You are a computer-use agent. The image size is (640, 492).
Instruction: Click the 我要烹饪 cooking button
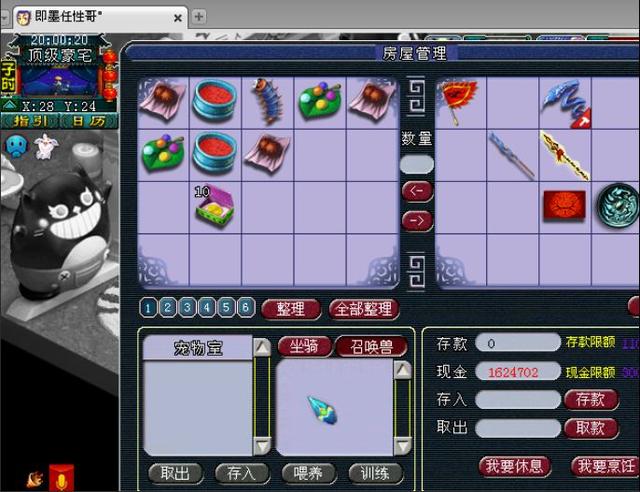tap(606, 466)
